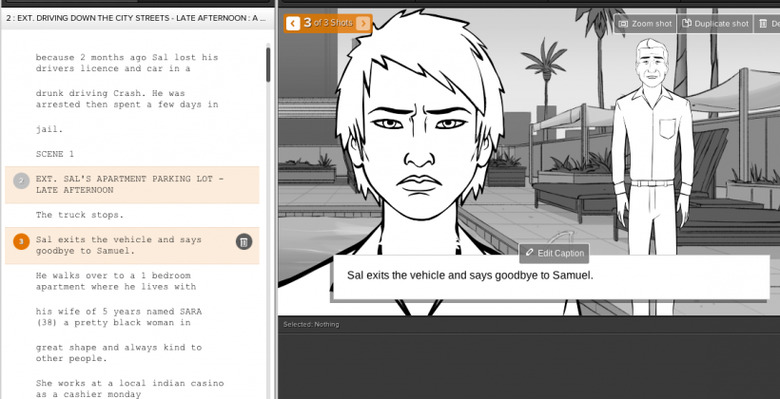Click the script panel scrollbar
Image resolution: width=780 pixels, height=399 pixels.
coord(268,65)
